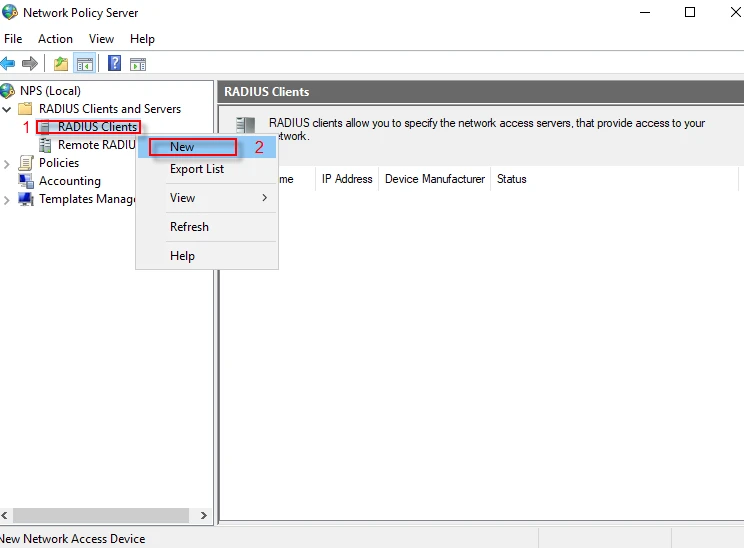Click the Back arrow toolbar icon
The image size is (744, 548).
pyautogui.click(x=9, y=64)
